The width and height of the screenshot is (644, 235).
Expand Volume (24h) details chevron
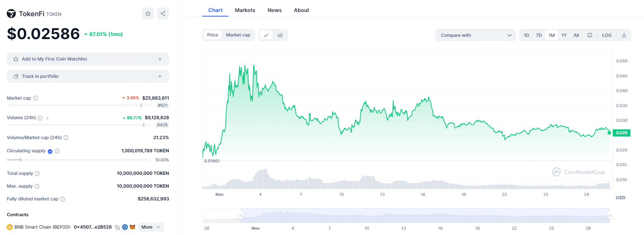47,118
